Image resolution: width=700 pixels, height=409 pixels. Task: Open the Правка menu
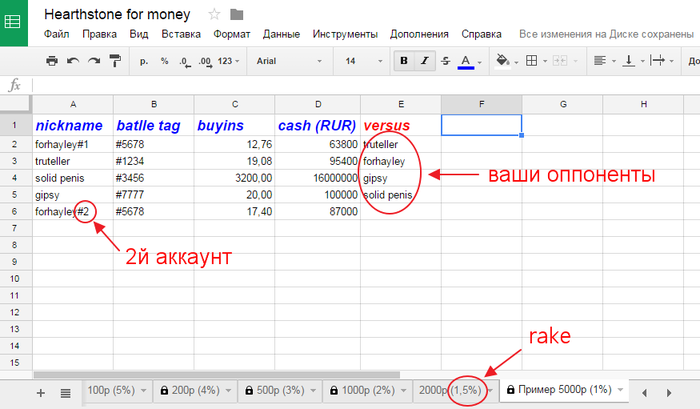(x=99, y=34)
